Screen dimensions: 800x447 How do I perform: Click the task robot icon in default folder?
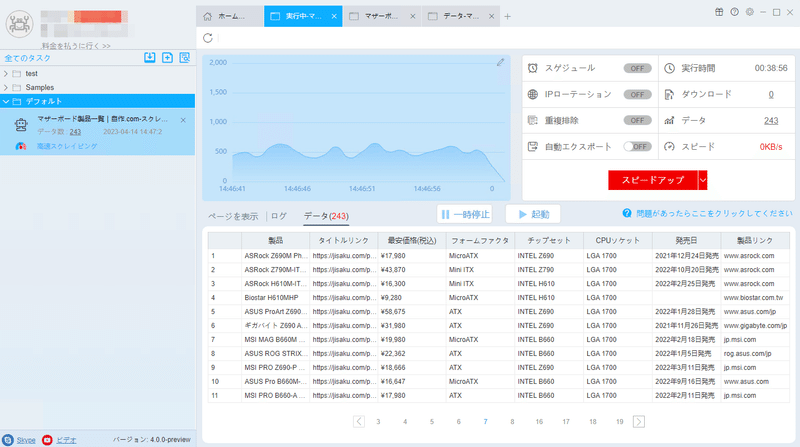point(21,124)
